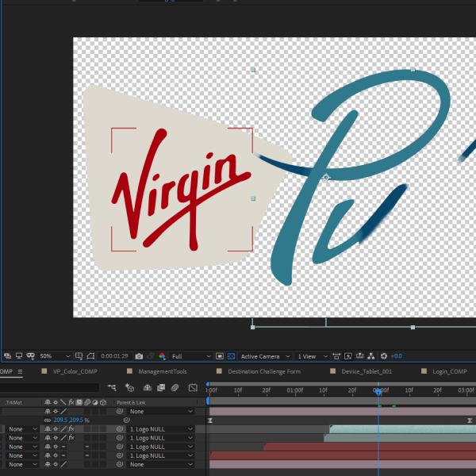
Task: Toggle shy switch on the bottom layer row
Action: tap(48, 464)
